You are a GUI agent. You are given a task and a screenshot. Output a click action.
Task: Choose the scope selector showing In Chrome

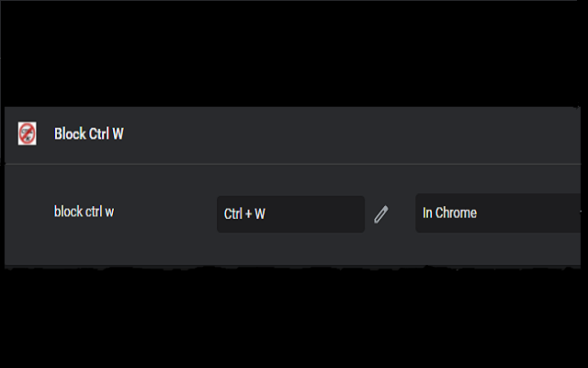(498, 213)
